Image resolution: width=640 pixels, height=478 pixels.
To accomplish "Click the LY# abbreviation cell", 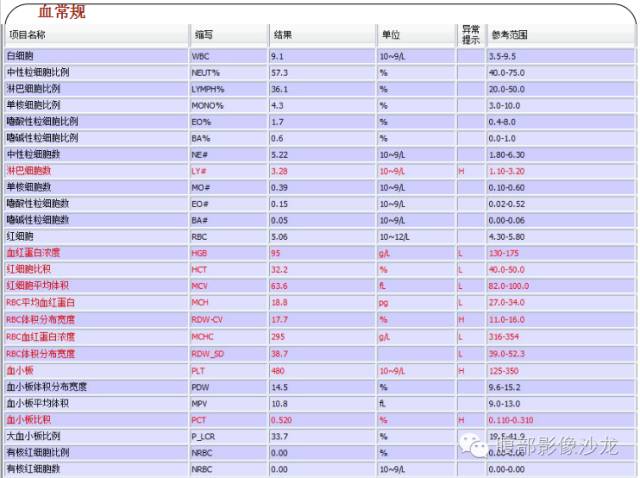I will pos(199,171).
